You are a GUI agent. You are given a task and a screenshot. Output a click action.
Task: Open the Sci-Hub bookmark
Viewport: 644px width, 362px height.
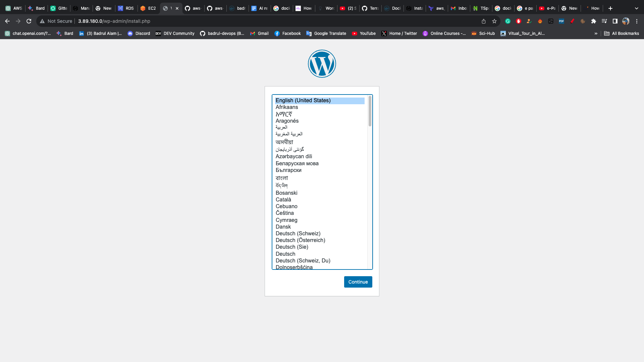point(483,34)
